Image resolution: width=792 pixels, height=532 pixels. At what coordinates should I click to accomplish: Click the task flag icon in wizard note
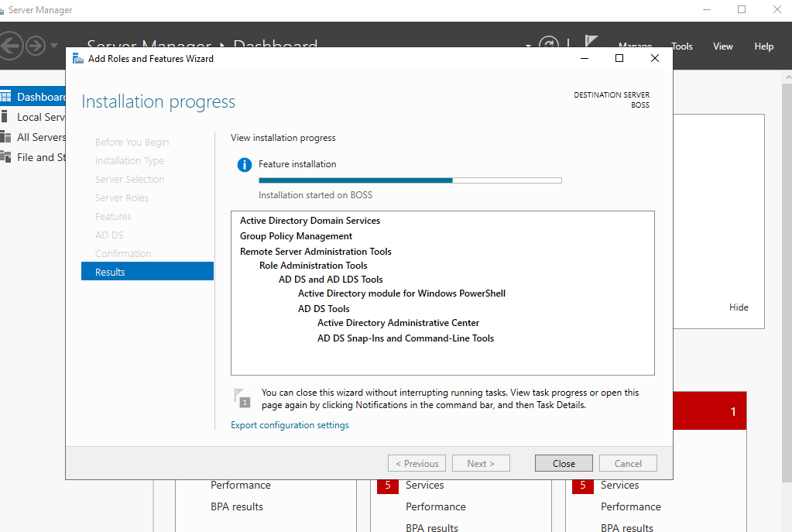[x=242, y=397]
